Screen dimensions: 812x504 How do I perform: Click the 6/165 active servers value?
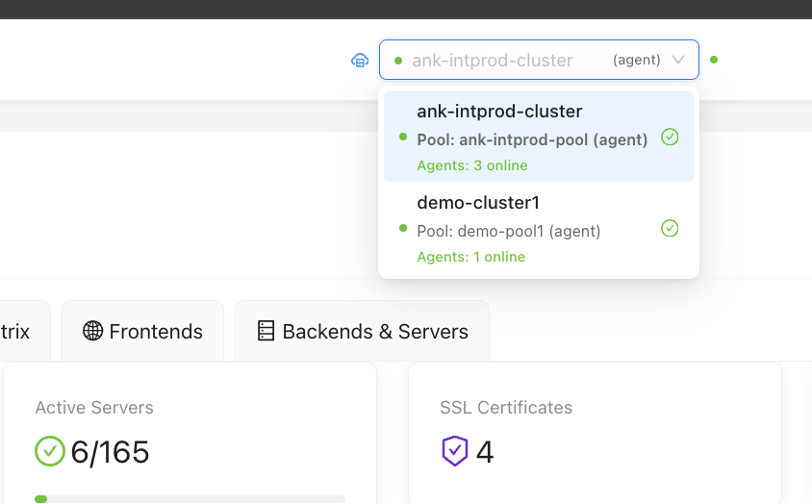pos(110,452)
